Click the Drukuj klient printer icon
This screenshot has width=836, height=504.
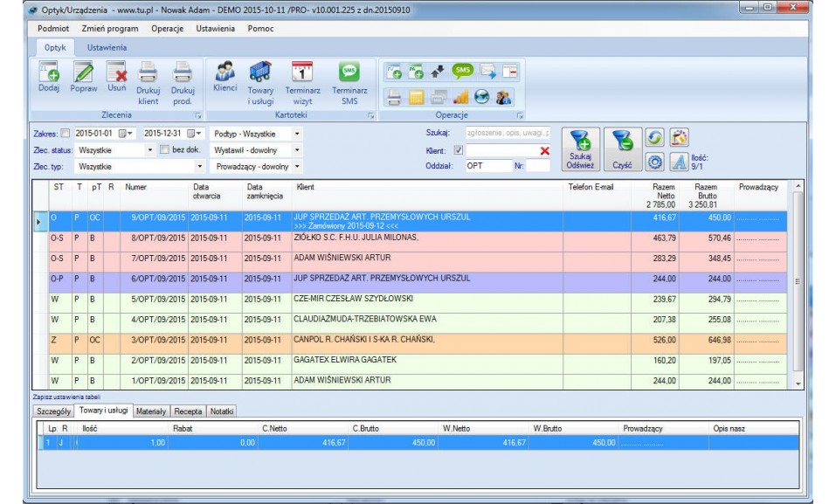148,73
